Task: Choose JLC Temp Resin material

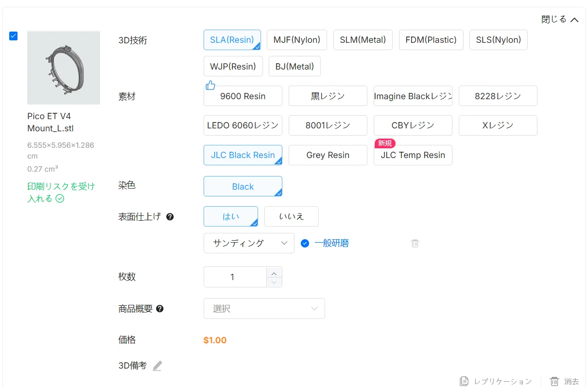Action: point(413,155)
